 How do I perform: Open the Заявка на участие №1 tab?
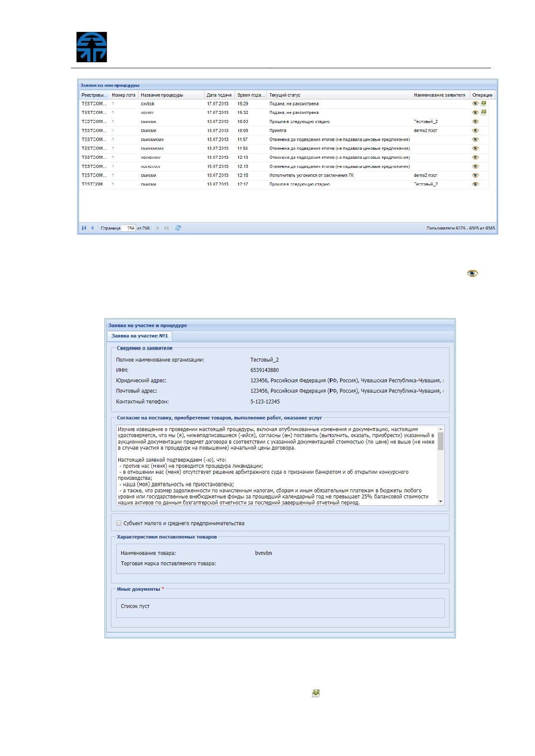[x=139, y=336]
